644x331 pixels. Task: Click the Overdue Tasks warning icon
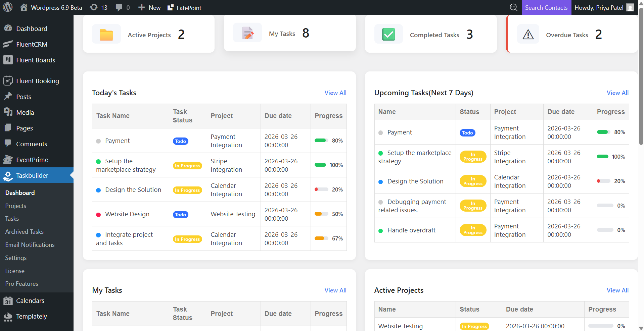pos(528,34)
